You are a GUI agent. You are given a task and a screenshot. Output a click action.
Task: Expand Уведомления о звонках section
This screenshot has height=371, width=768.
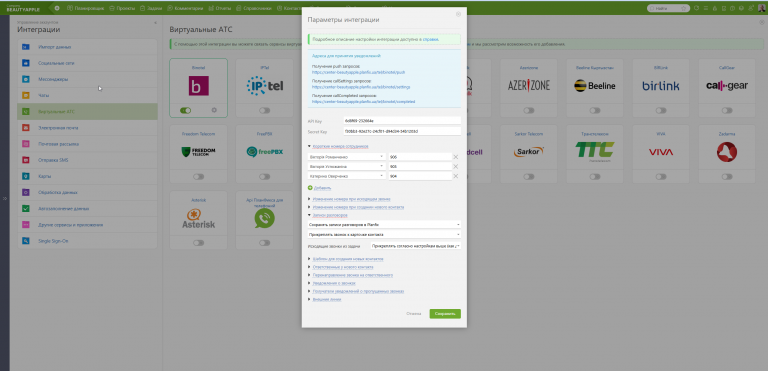334,283
